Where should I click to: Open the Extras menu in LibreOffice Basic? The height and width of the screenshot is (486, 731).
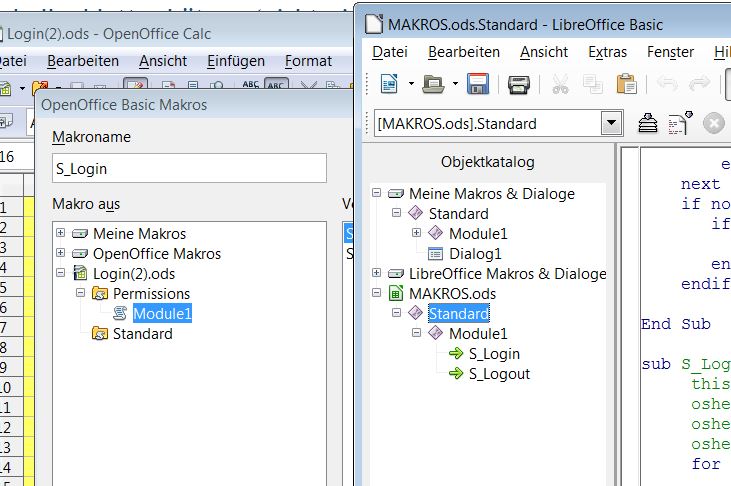coord(607,51)
